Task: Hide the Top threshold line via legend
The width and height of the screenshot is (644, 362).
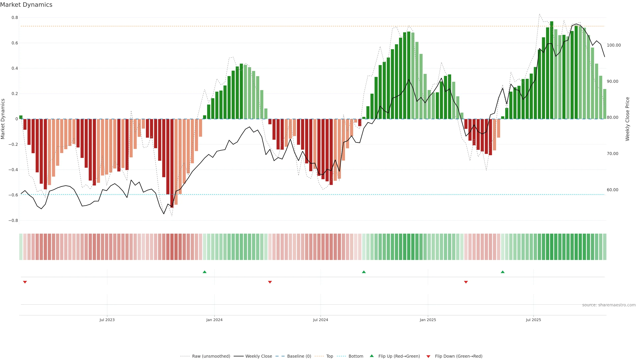Action: [x=330, y=356]
